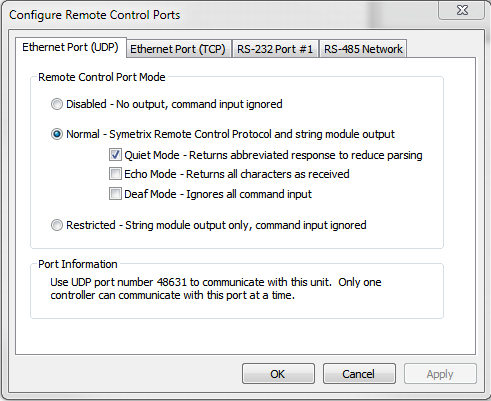Screen dimensions: 491x401
Task: Go to the RS-485 Network tab
Action: tap(363, 49)
